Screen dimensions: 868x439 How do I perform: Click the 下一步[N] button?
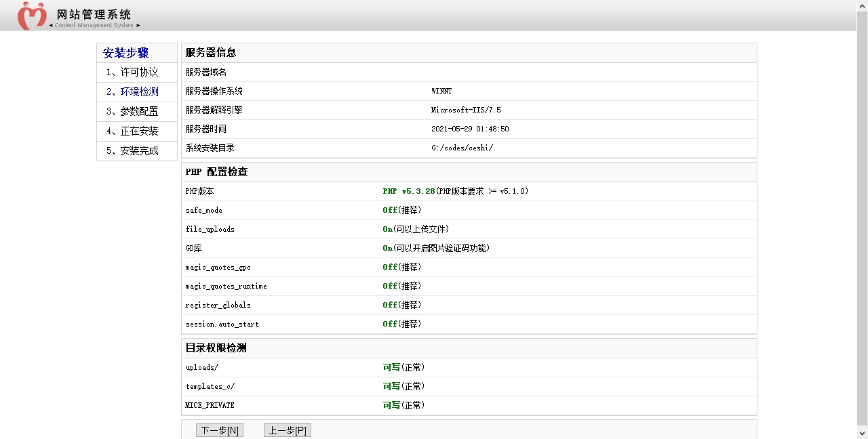click(220, 430)
